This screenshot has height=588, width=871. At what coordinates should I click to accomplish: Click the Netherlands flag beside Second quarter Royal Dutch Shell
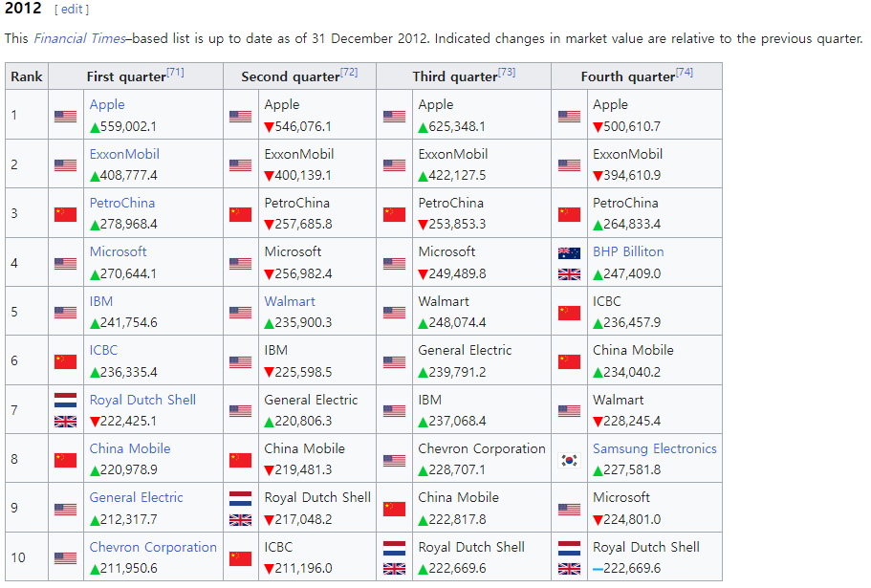241,499
